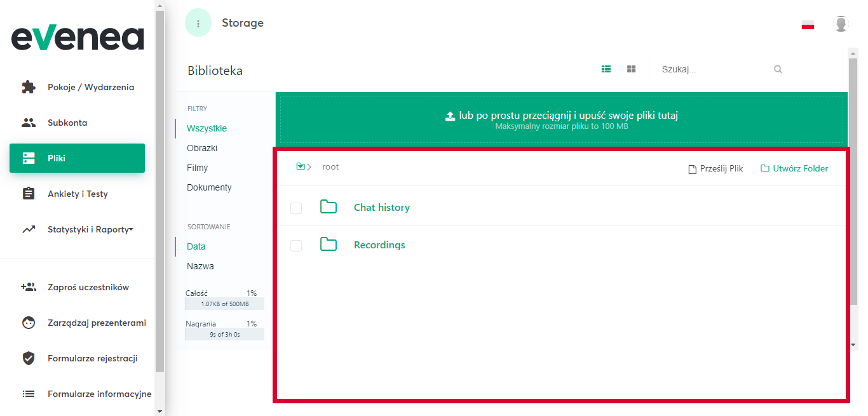Image resolution: width=868 pixels, height=416 pixels.
Task: Click the green drag-and-drop upload text
Action: coord(569,116)
